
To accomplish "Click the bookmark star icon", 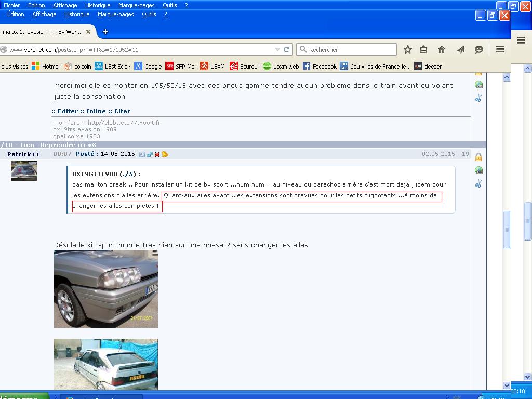I will pos(408,49).
